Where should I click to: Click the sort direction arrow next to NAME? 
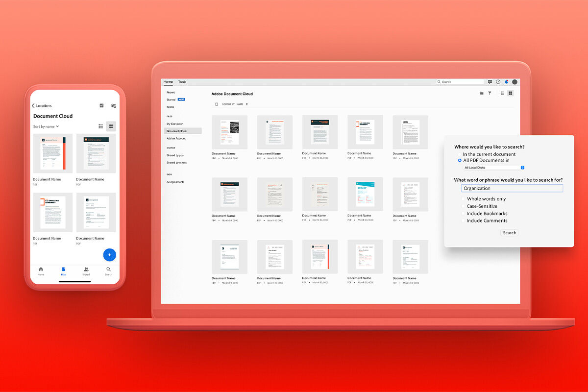[x=247, y=104]
